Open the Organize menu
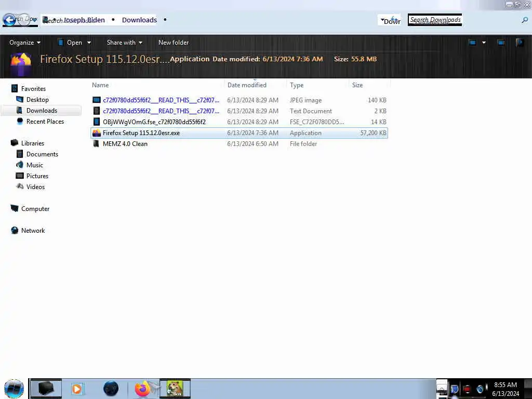 [x=25, y=43]
